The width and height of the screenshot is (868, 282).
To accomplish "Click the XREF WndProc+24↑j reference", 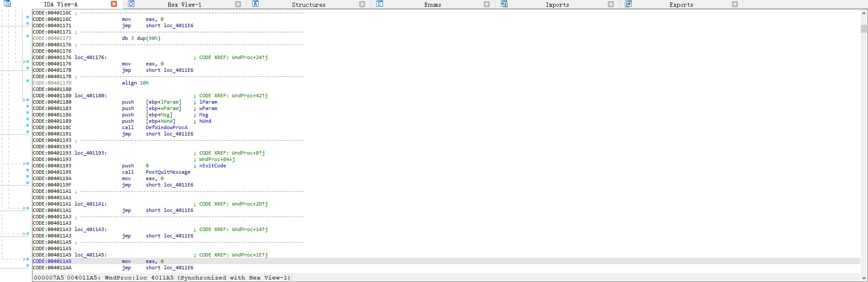I will [250, 57].
